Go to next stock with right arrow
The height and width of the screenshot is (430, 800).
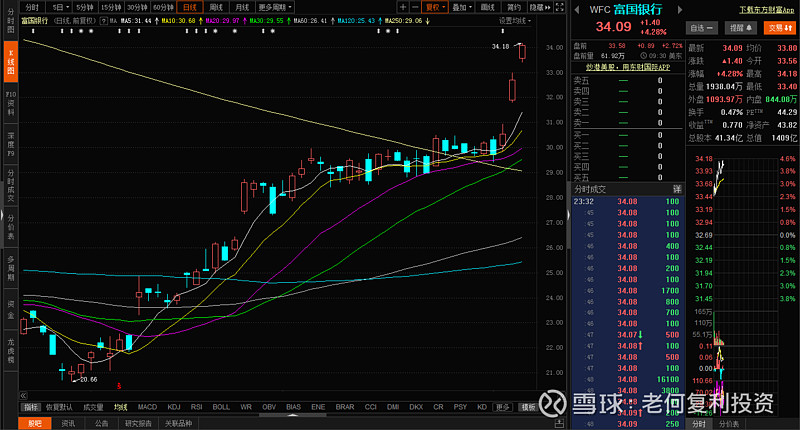[x=680, y=10]
